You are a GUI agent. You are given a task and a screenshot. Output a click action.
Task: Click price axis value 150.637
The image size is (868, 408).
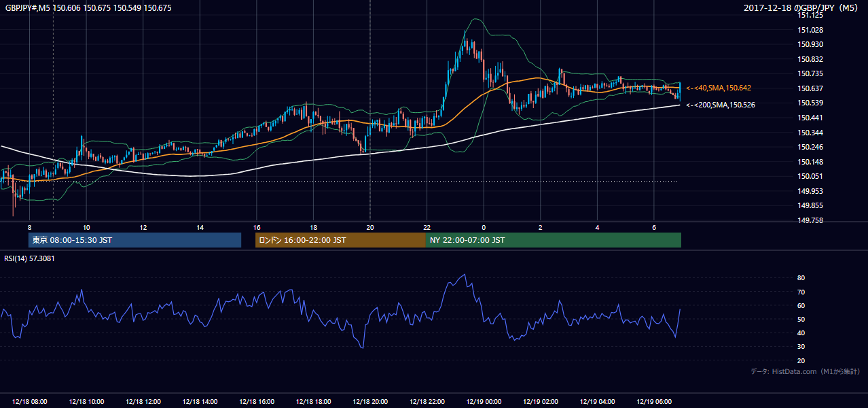(810, 88)
